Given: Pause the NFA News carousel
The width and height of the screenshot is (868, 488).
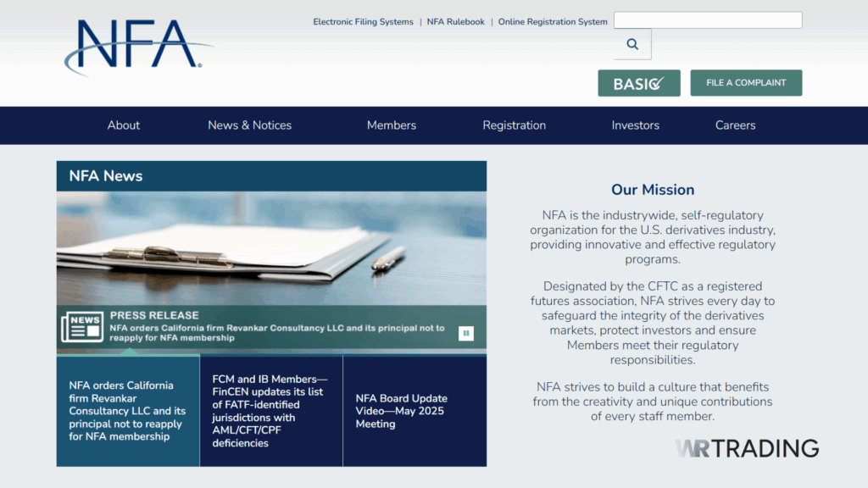Looking at the screenshot, I should point(465,333).
